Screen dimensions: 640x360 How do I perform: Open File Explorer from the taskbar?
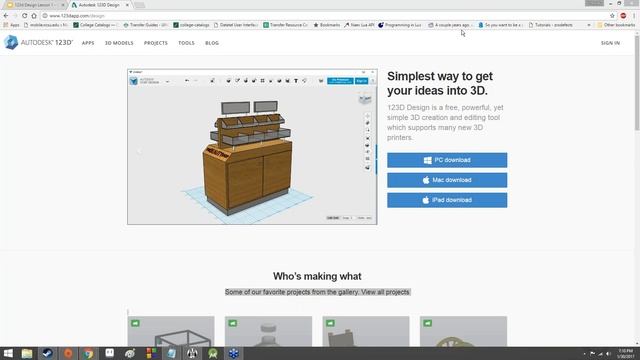pyautogui.click(x=27, y=353)
